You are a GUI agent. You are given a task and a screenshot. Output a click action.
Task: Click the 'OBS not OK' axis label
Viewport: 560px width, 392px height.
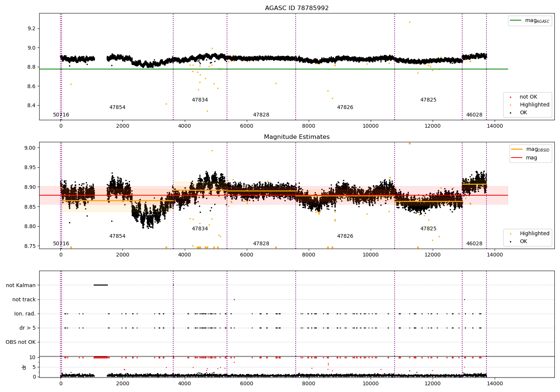tap(21, 342)
